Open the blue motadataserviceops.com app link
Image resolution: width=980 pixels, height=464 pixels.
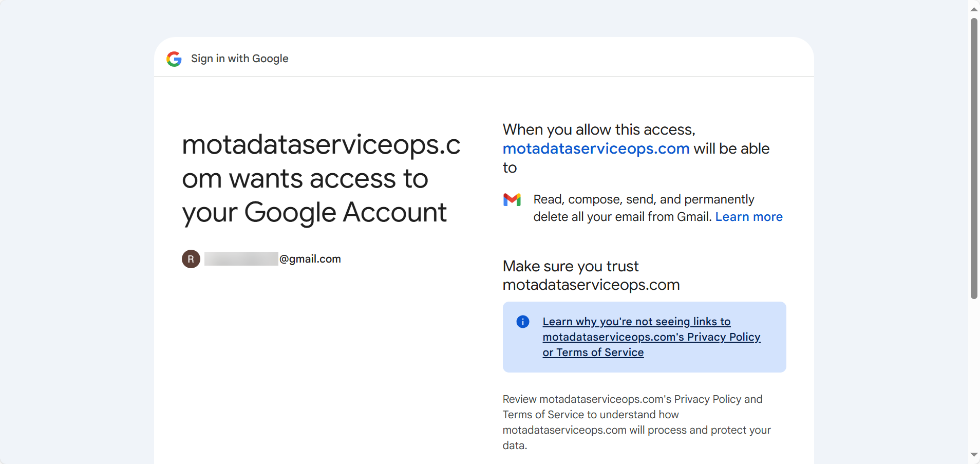click(596, 149)
